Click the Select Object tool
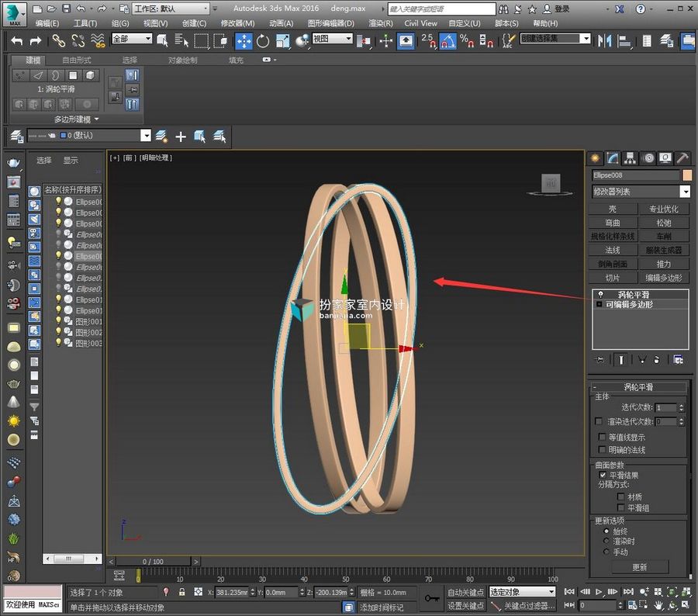The image size is (698, 616). [x=163, y=41]
